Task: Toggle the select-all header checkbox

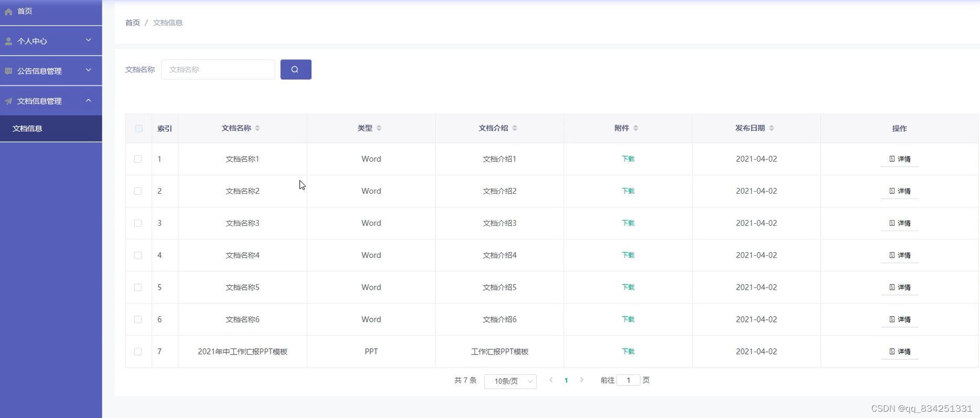Action: [x=139, y=128]
